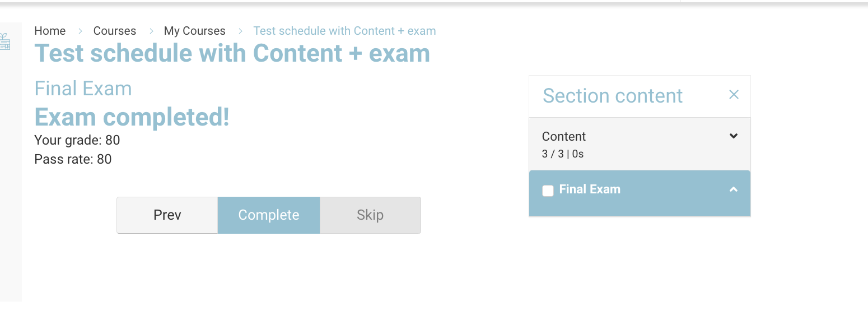
Task: Click the current course breadcrumb link
Action: (344, 31)
